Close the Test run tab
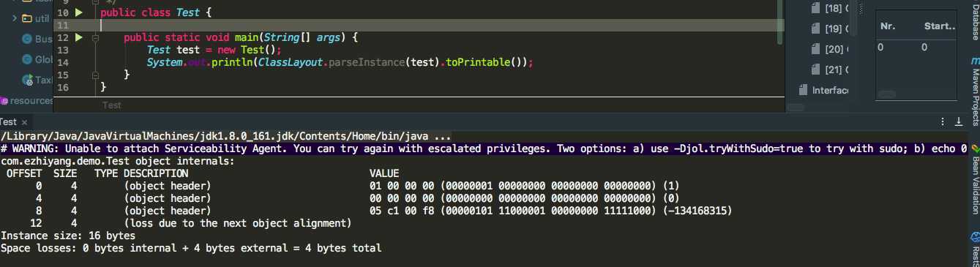The image size is (980, 267). (24, 122)
